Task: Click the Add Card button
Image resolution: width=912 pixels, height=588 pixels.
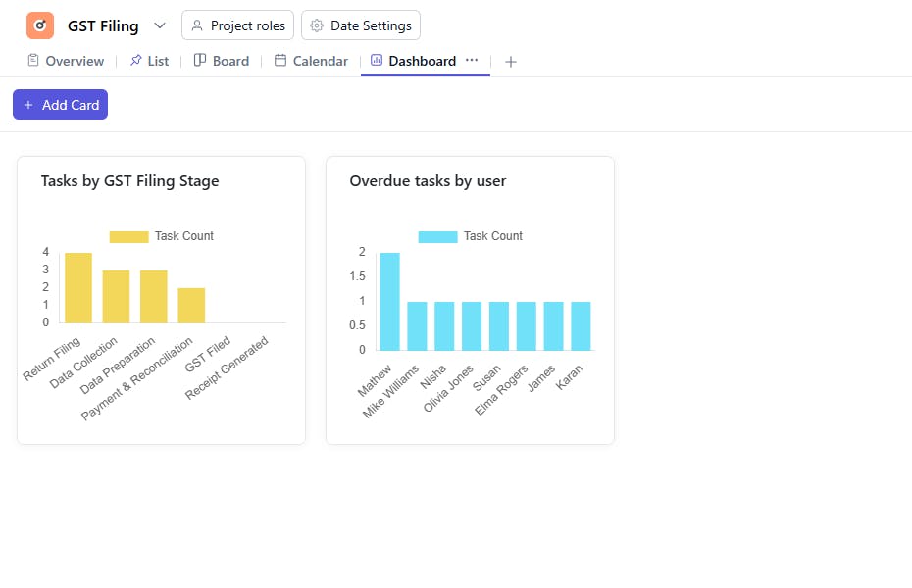Action: tap(60, 105)
